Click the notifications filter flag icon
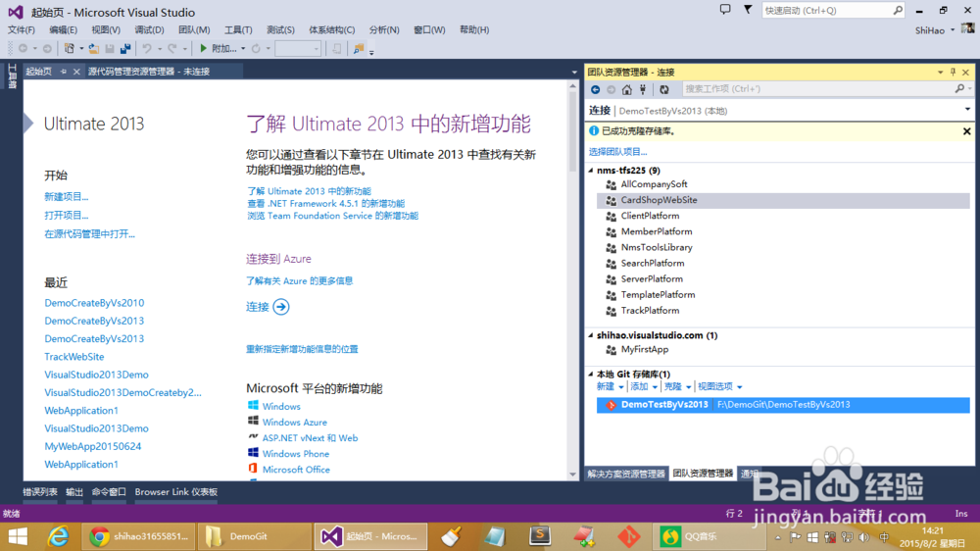The image size is (980, 551). (748, 10)
